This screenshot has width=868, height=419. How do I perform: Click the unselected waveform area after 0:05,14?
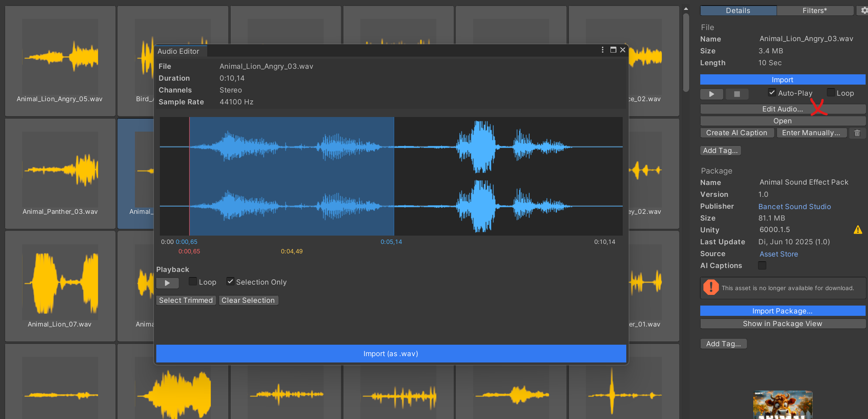pos(508,176)
